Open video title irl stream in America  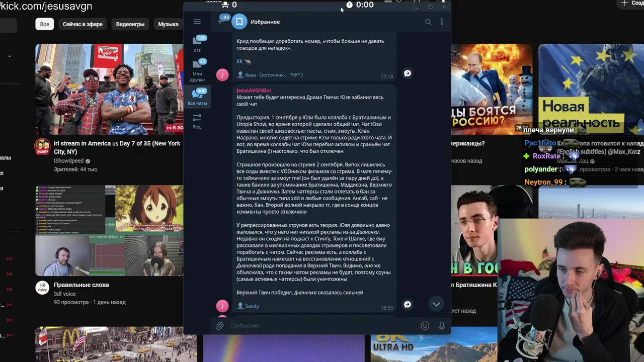[x=117, y=147]
